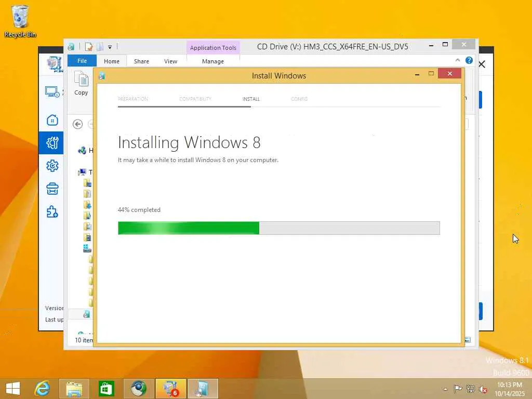The height and width of the screenshot is (399, 532).
Task: Open the toolbox sidebar icon
Action: pos(52,189)
